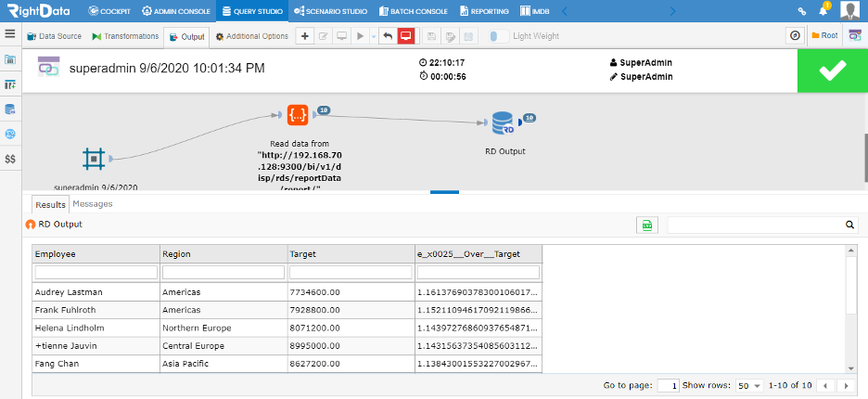Viewport: 868px width, 399px height.
Task: Select the orange JSON read-data node
Action: [x=298, y=115]
